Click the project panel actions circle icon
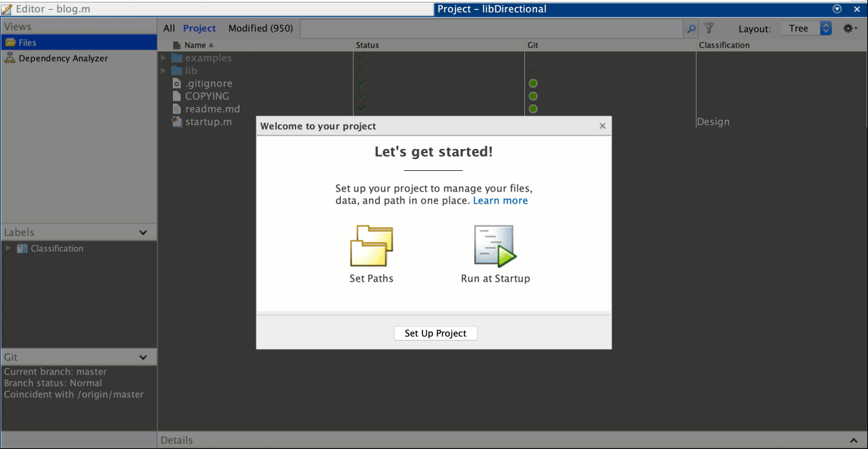 838,9
